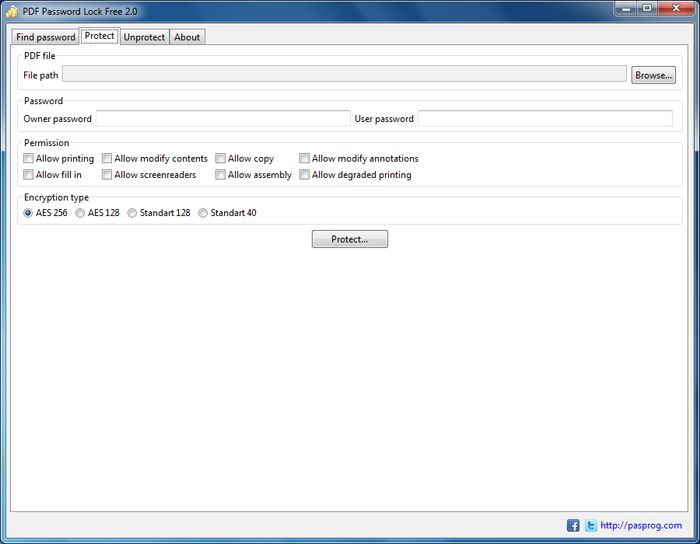Click the Protect... button
Viewport: 700px width, 544px height.
click(x=350, y=239)
